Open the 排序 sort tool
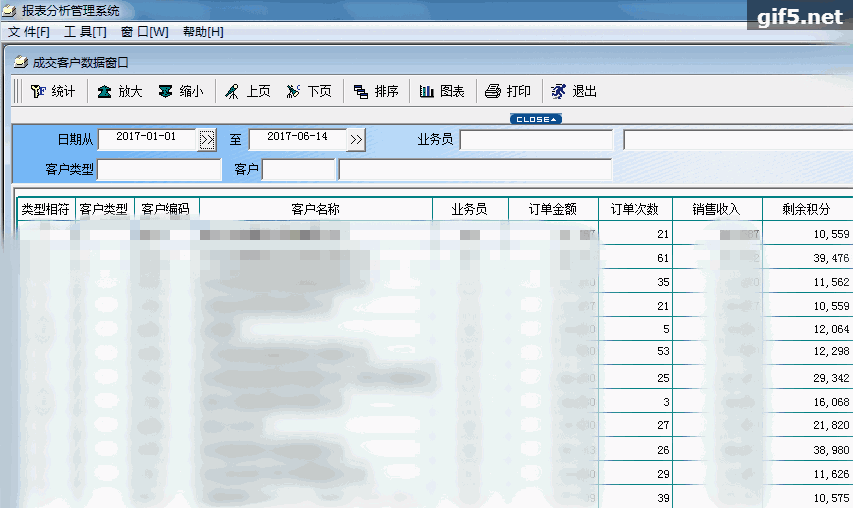Screen dimensions: 853x508 click(375, 91)
